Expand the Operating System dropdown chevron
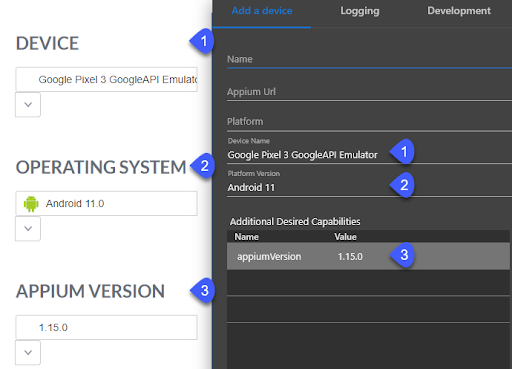The height and width of the screenshot is (369, 512). (x=28, y=229)
